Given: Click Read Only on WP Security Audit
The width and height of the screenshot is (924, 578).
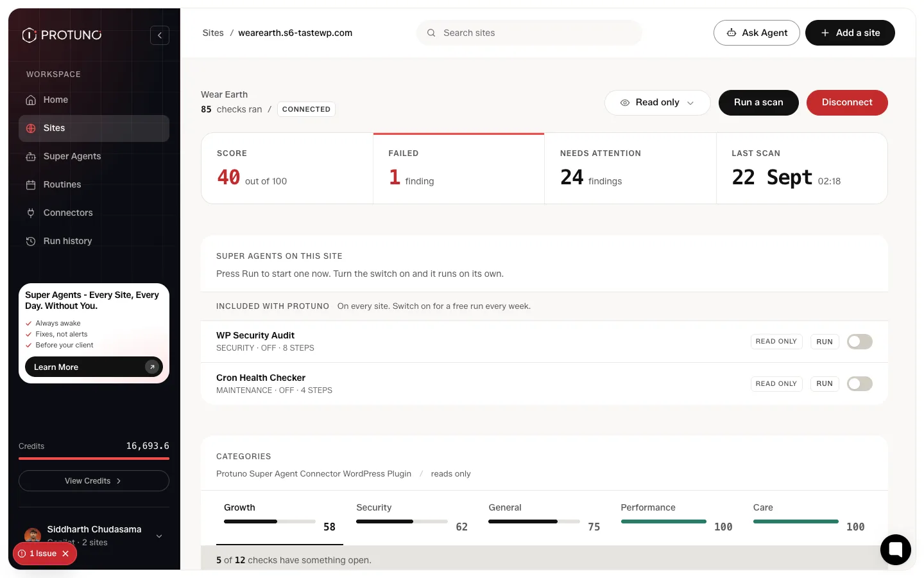Looking at the screenshot, I should click(x=776, y=342).
